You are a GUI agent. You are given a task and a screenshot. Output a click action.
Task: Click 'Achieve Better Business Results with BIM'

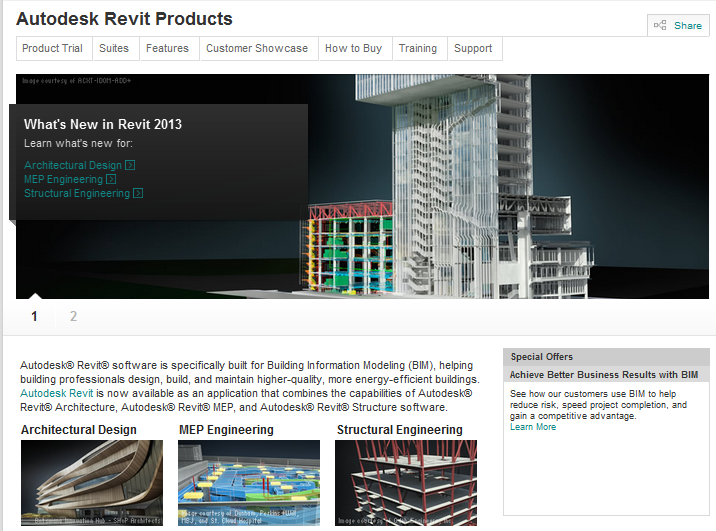click(x=604, y=375)
